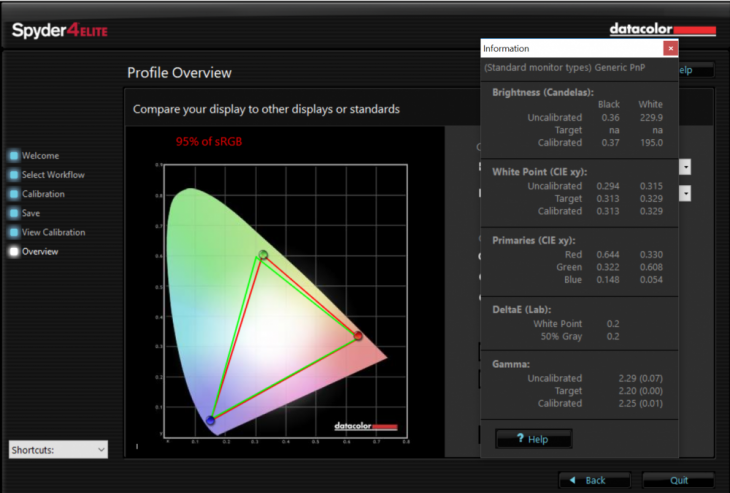Click the green primary marker on gamut chart

coord(263,255)
